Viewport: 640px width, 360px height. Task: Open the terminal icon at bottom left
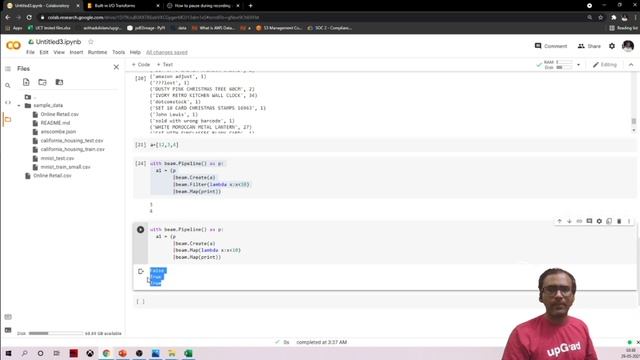tap(8, 330)
